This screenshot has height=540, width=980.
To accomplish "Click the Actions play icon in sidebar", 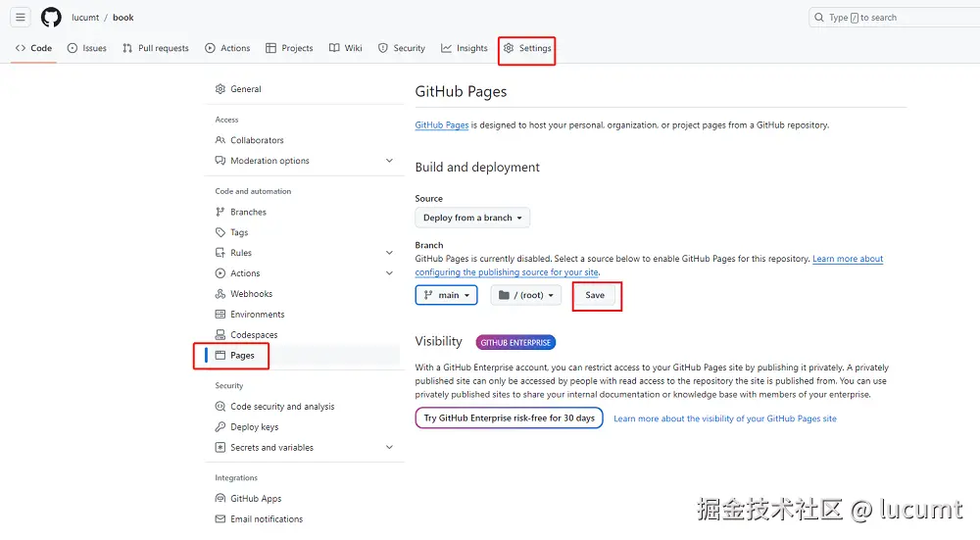I will click(220, 273).
